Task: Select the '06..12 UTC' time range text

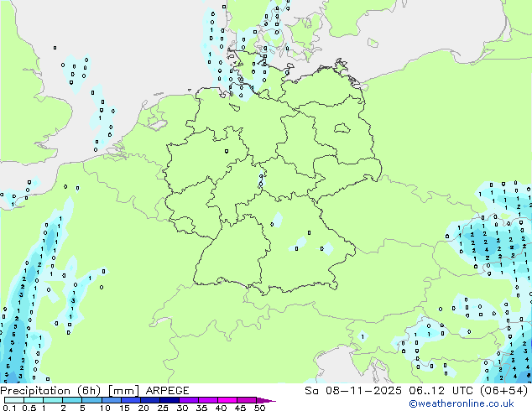Action: (x=441, y=391)
